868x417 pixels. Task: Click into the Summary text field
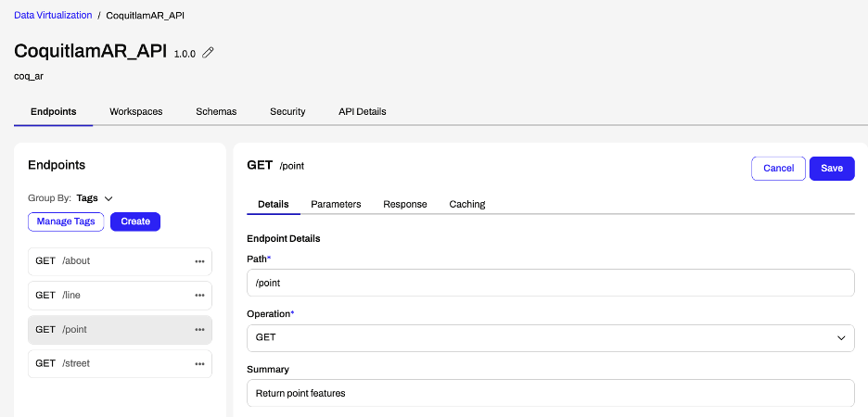(550, 393)
